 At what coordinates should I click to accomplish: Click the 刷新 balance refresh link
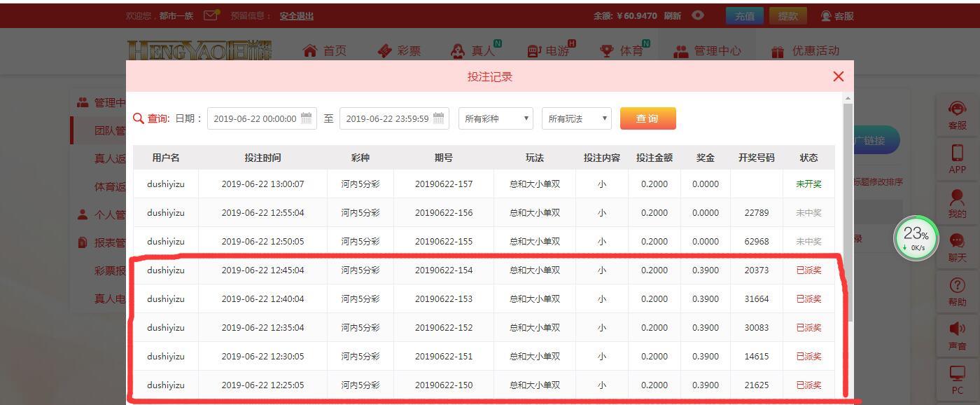pyautogui.click(x=672, y=15)
